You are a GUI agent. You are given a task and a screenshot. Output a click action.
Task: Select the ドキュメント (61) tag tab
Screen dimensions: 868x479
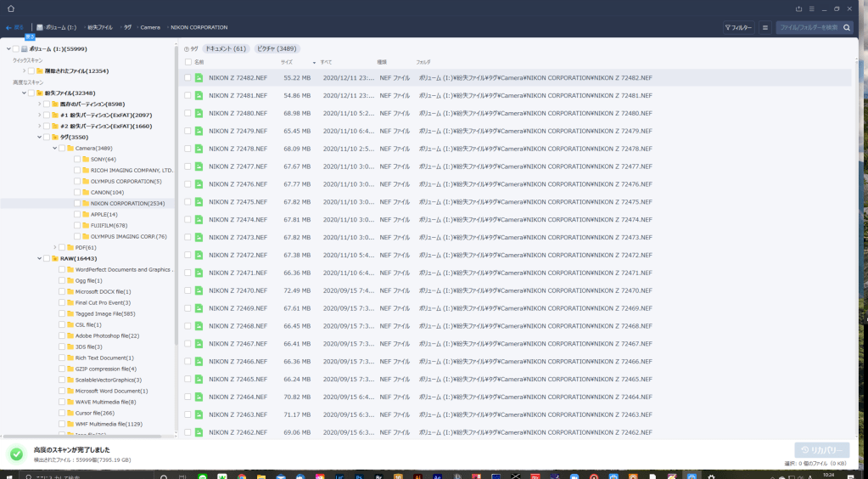coord(225,48)
